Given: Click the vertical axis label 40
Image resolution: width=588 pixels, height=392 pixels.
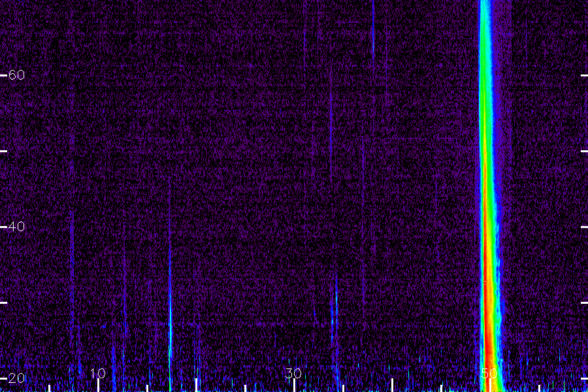Looking at the screenshot, I should click(16, 227).
